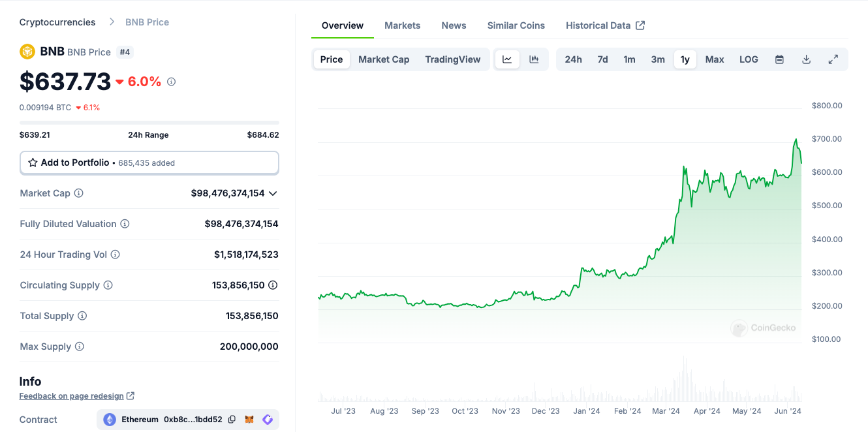Open the Similar Coins tab
Viewport: 868px width, 432px height.
click(x=516, y=25)
